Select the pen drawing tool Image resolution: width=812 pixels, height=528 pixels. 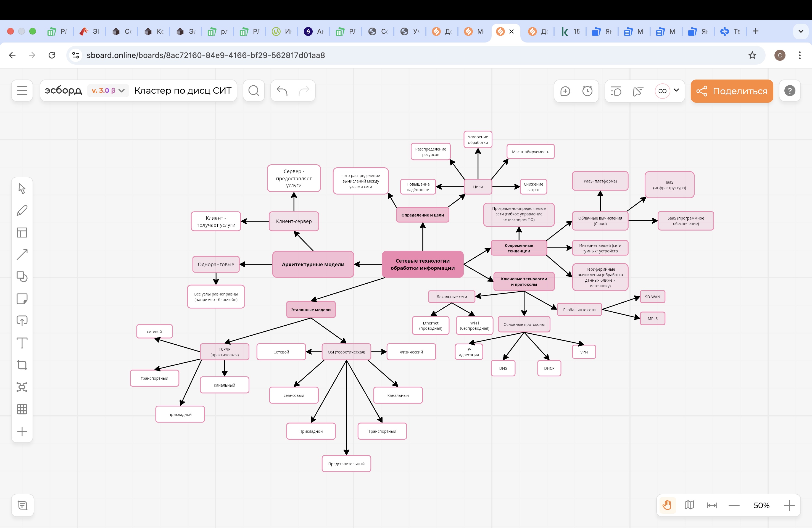click(x=22, y=210)
